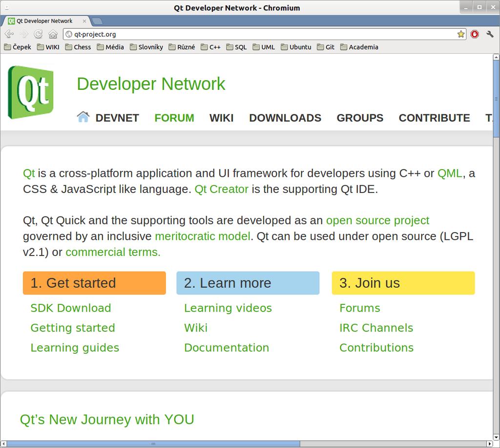
Task: Open the SQL bookmarks folder
Action: pos(236,47)
